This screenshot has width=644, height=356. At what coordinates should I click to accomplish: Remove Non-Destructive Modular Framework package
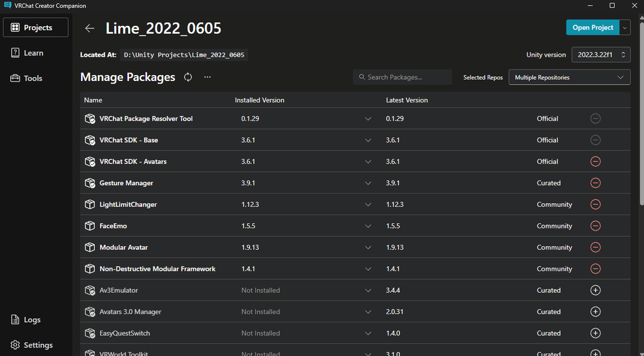coord(595,269)
